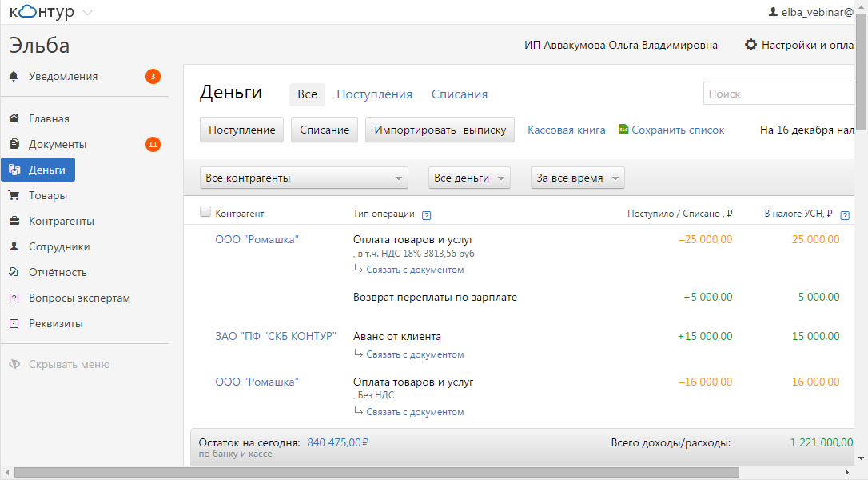
Task: Click Скрывать меню to hide sidebar
Action: pos(70,364)
